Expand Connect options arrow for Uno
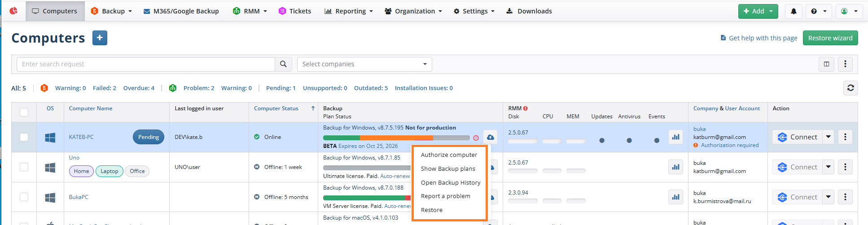868x225 pixels. click(829, 167)
